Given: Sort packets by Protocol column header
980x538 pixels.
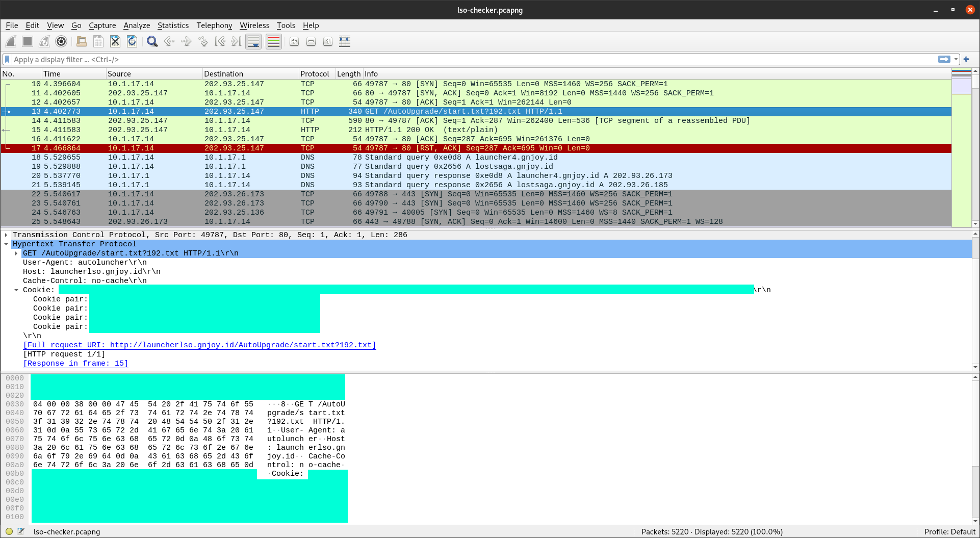Looking at the screenshot, I should pos(317,74).
